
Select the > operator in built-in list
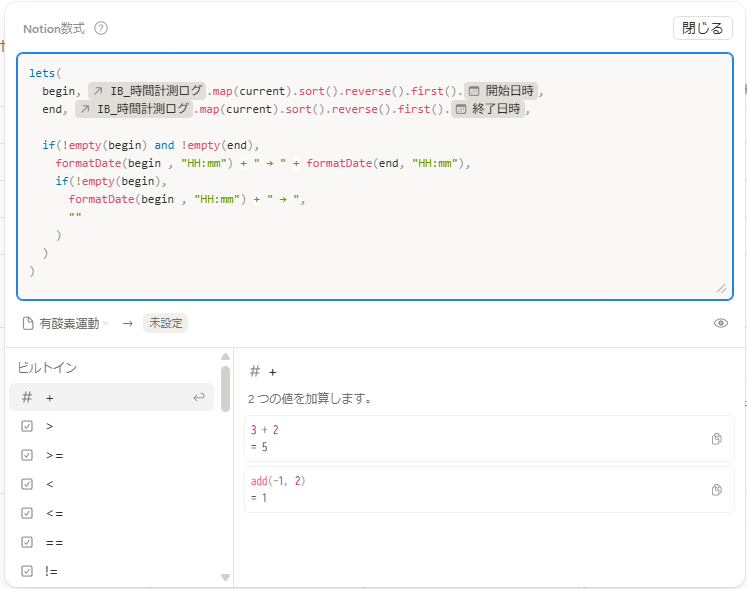coord(111,426)
